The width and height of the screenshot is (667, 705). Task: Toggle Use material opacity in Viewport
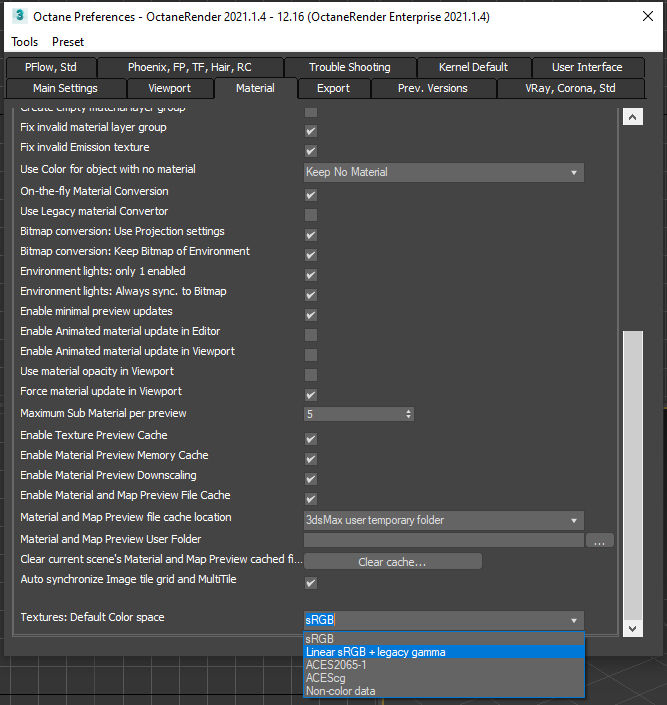311,375
